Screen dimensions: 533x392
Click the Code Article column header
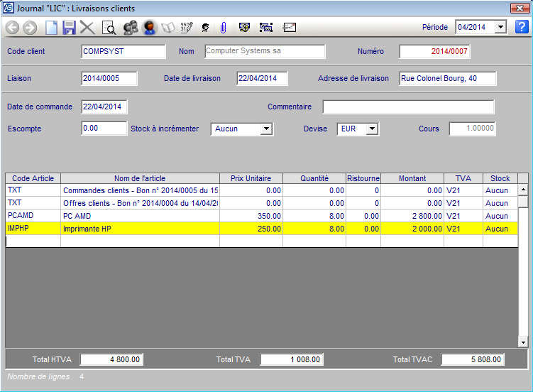click(33, 178)
